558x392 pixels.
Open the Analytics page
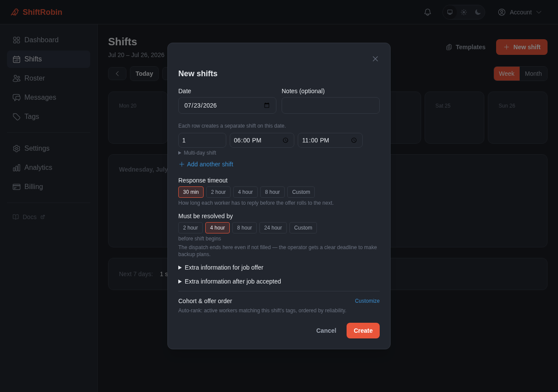coord(48,168)
